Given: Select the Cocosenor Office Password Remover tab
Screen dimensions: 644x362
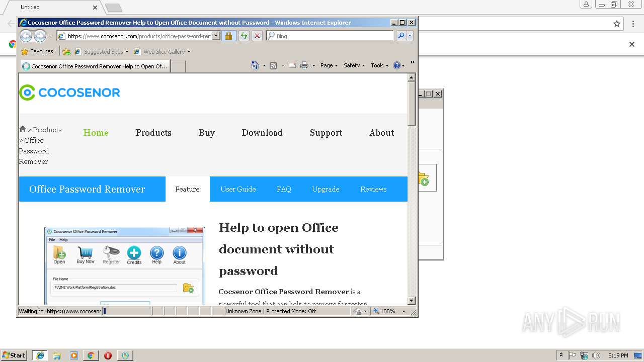Looking at the screenshot, I should tap(95, 66).
